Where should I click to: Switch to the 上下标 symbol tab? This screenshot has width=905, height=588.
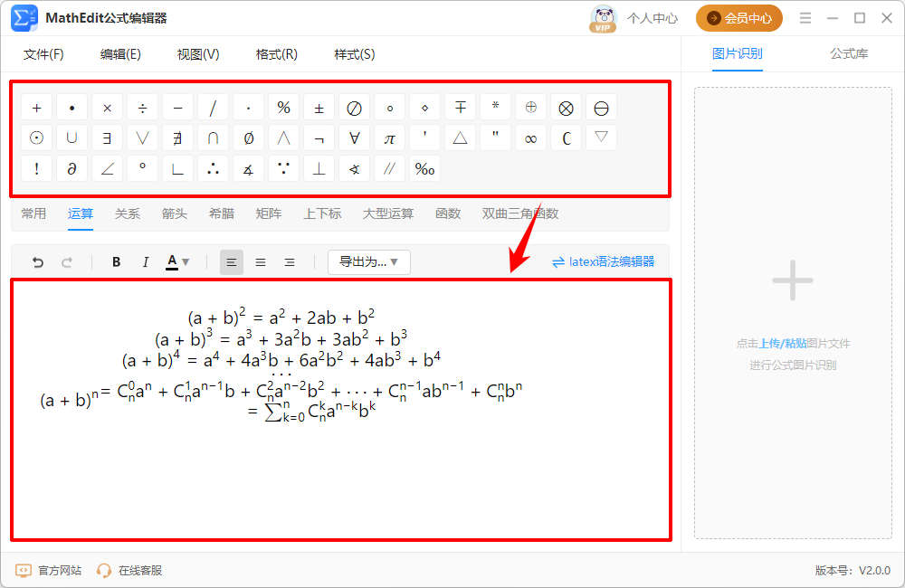(x=322, y=213)
